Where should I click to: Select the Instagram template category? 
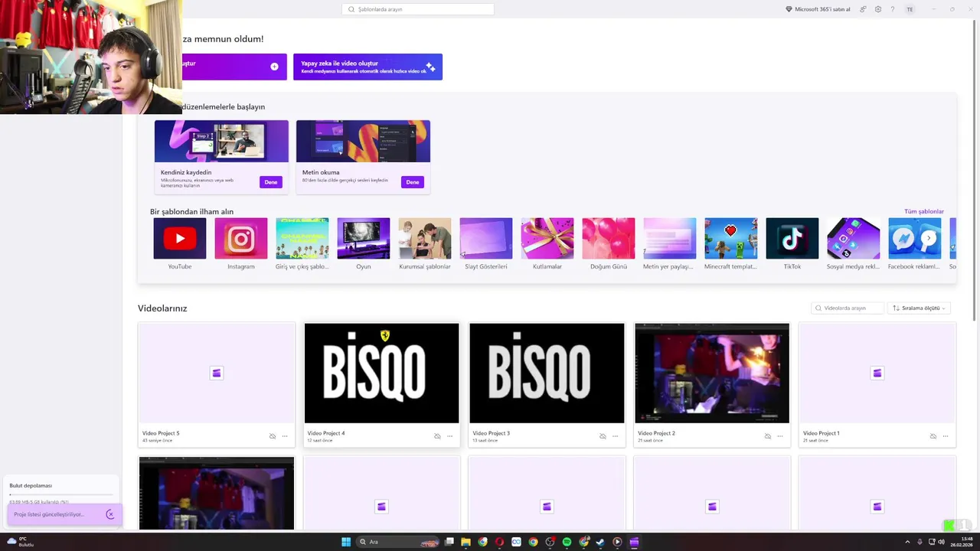coord(241,243)
